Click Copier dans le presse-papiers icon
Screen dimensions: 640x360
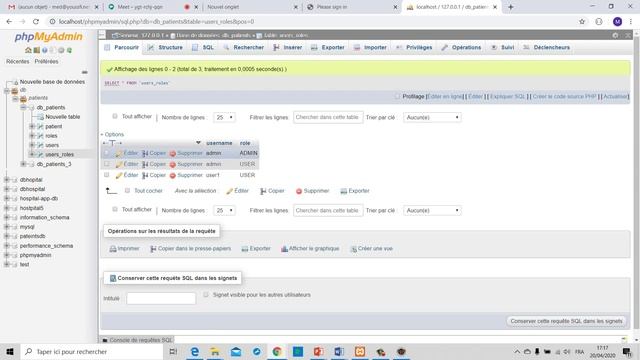pos(153,249)
